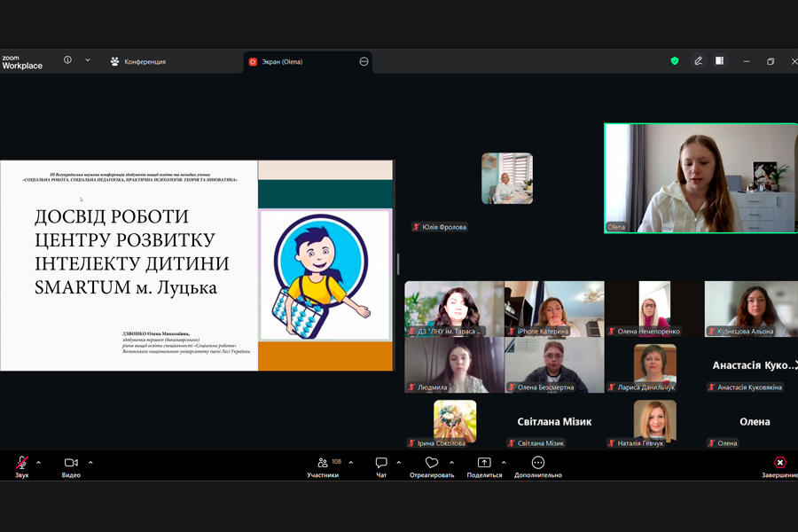Screen dimensions: 798x532
Task: Select Кузнєцова Альона's video tile
Action: click(x=751, y=309)
